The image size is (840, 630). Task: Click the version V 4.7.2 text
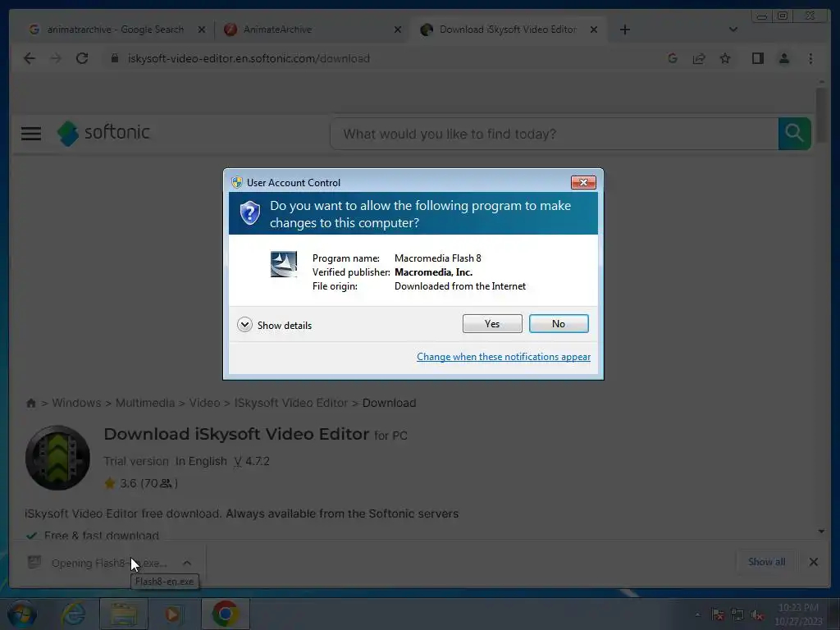pos(252,461)
